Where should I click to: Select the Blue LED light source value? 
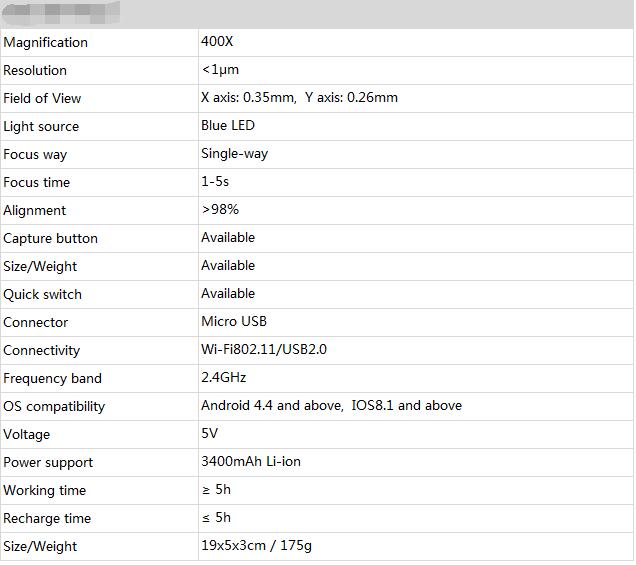click(x=228, y=126)
